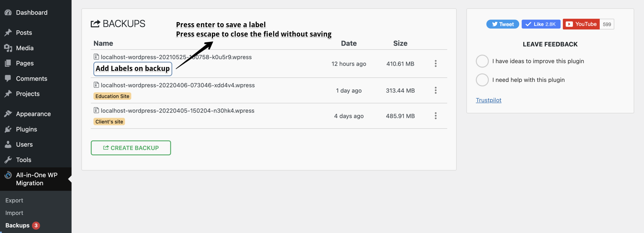
Task: Open three-dot menu for 410.61 MB backup
Action: pyautogui.click(x=435, y=64)
